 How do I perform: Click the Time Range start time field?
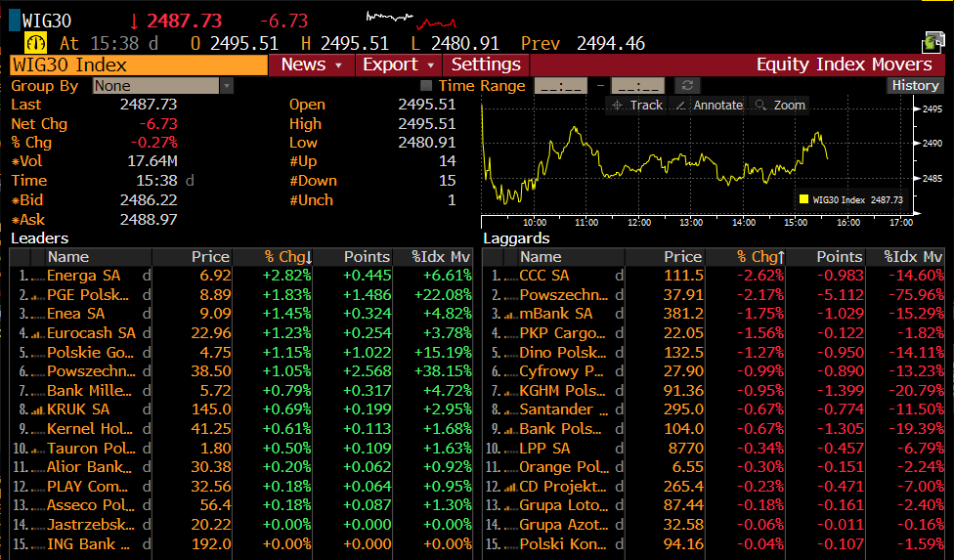tap(561, 86)
